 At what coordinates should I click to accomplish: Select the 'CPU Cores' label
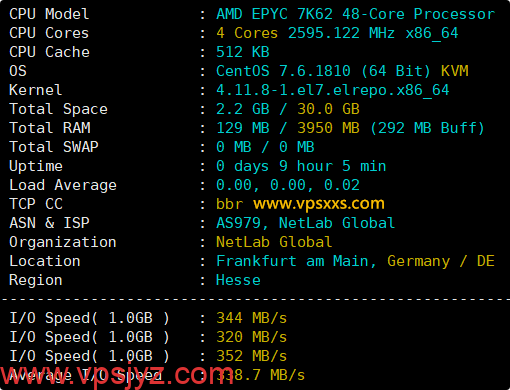[x=49, y=33]
